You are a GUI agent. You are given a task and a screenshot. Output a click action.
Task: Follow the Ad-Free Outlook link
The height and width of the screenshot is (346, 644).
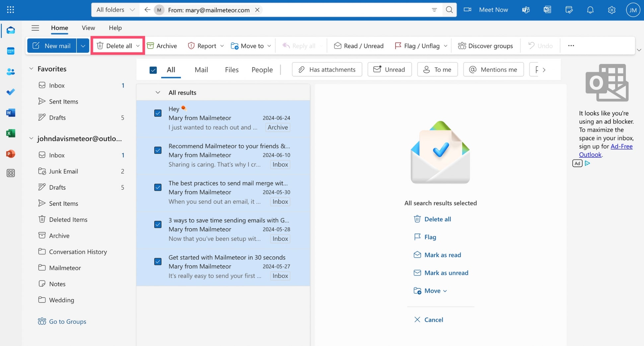(621, 146)
